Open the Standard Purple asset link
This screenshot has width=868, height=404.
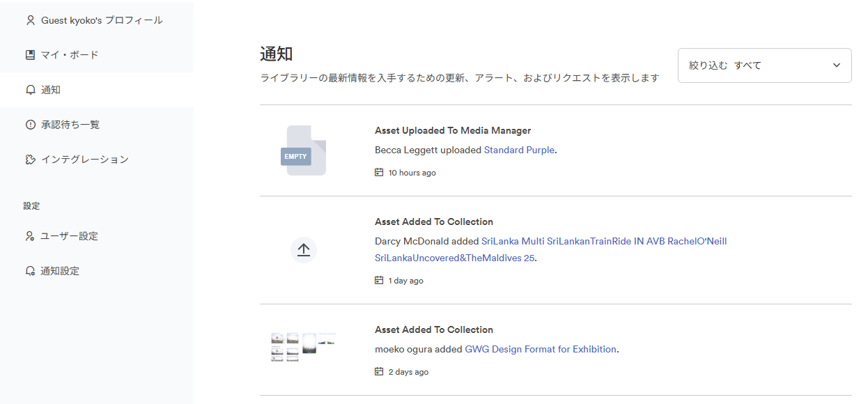tap(520, 150)
